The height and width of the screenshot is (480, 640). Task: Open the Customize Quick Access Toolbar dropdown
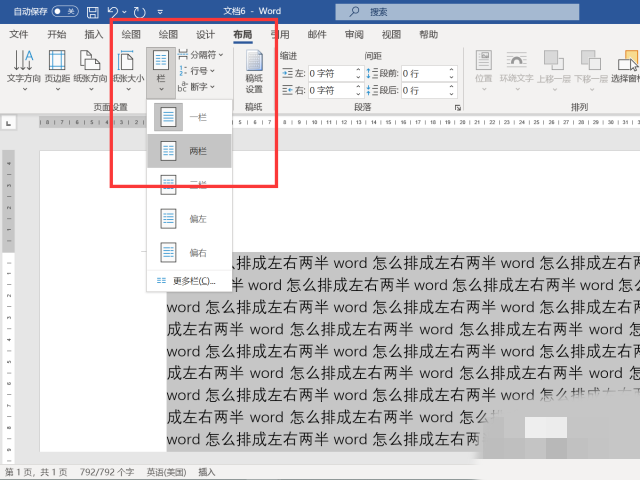pyautogui.click(x=160, y=12)
